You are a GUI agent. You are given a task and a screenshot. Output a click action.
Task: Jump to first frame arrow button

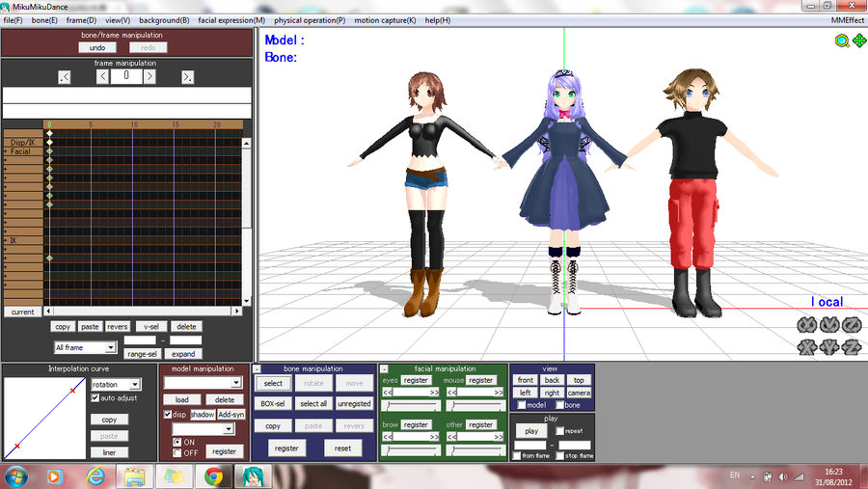click(x=65, y=77)
